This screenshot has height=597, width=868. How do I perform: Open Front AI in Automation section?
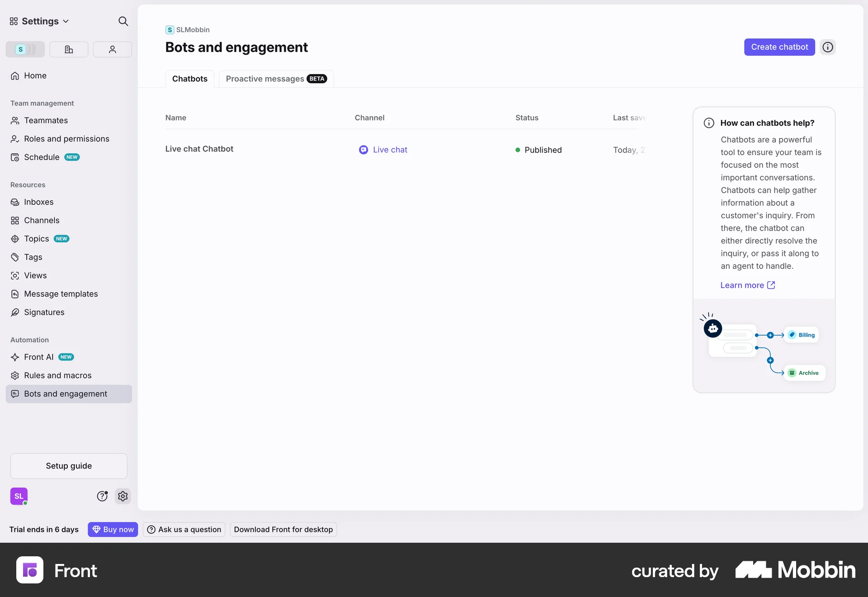pyautogui.click(x=39, y=357)
